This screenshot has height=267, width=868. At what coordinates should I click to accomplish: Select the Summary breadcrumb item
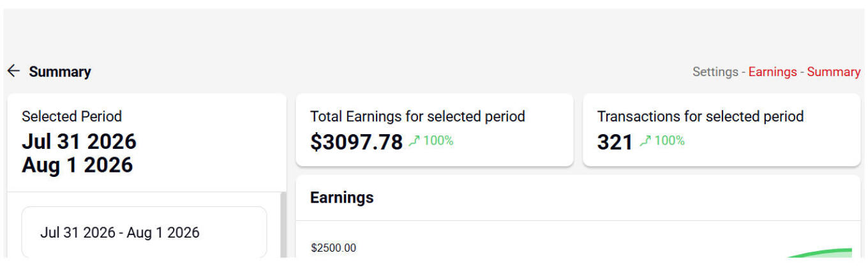tap(834, 72)
